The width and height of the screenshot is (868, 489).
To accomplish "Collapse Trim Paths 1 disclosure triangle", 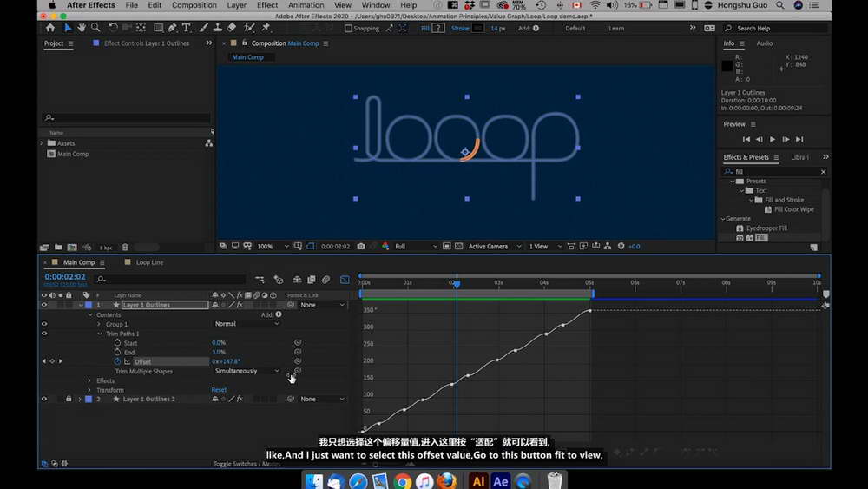I will (x=100, y=334).
